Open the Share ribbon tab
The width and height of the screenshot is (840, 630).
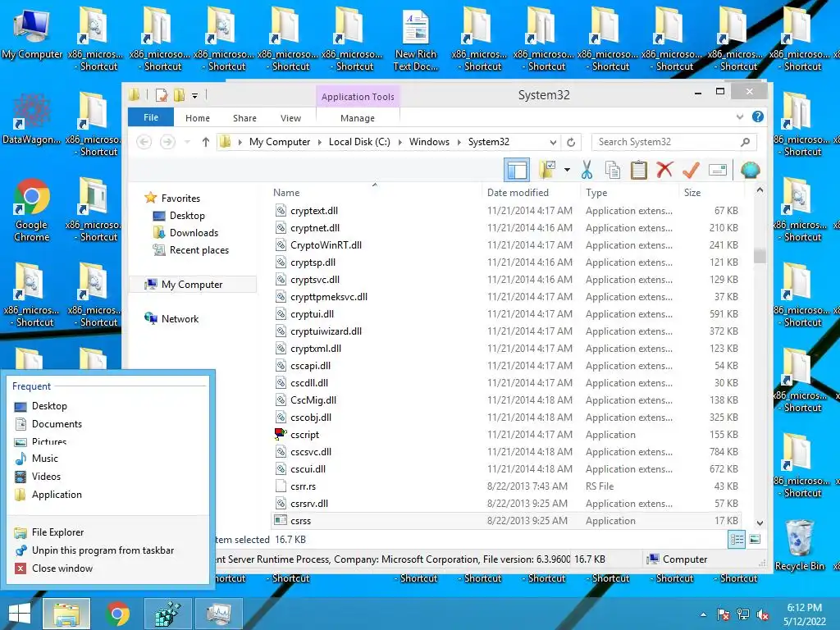(244, 118)
